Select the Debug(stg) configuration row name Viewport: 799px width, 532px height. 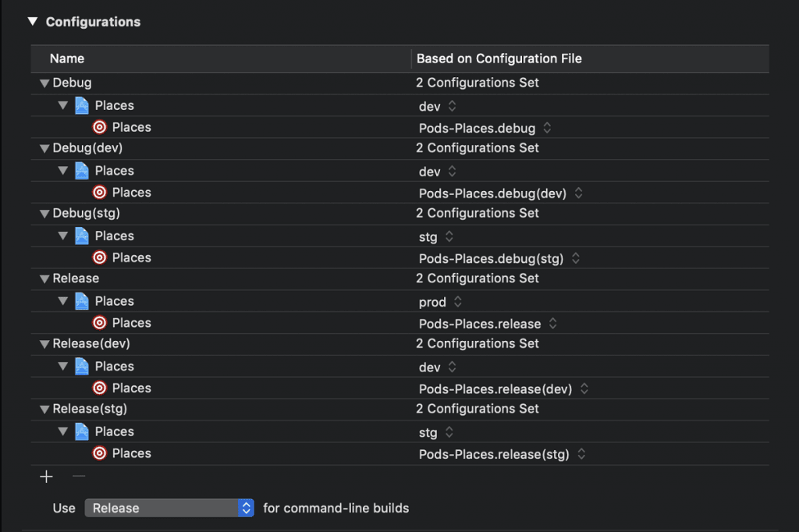coord(86,213)
